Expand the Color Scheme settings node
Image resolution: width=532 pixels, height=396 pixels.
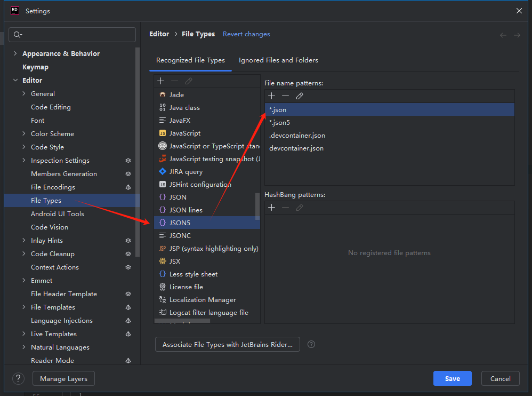24,134
